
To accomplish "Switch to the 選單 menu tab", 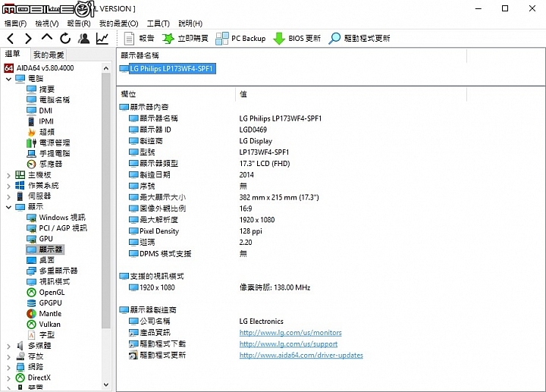I will [13, 54].
